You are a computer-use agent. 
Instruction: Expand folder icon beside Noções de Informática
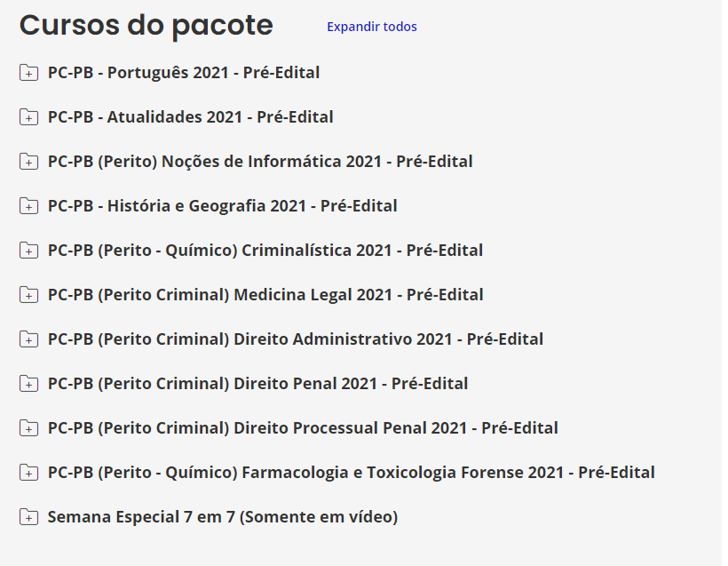pyautogui.click(x=28, y=161)
